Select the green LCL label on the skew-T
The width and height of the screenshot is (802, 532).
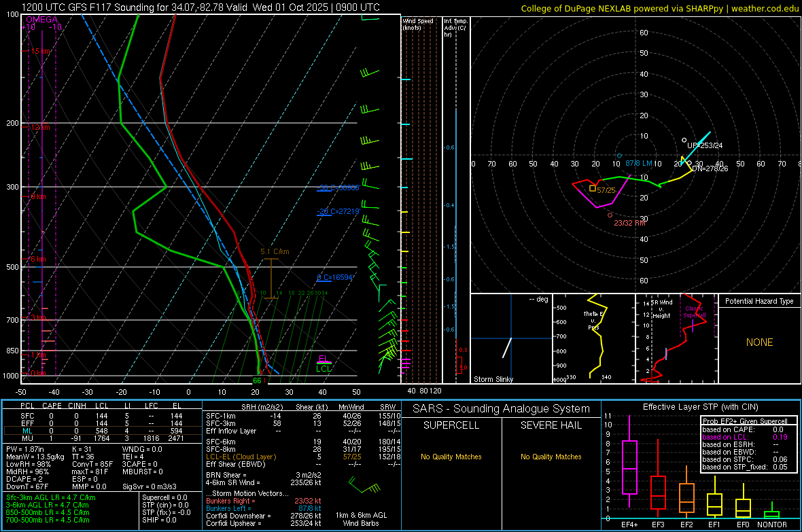pyautogui.click(x=324, y=368)
